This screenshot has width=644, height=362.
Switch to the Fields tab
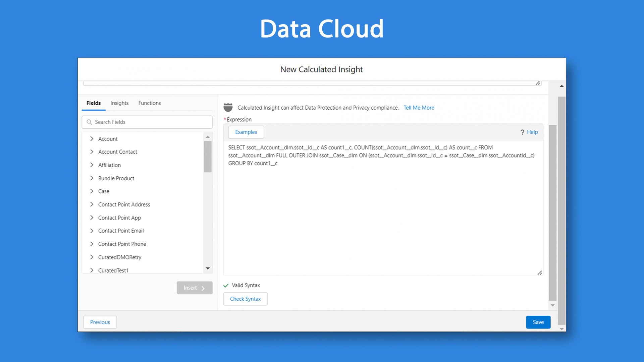pos(94,103)
